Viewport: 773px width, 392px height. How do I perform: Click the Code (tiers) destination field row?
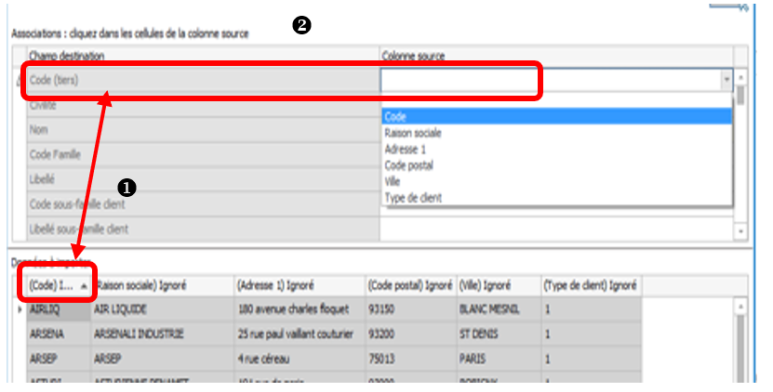(203, 80)
